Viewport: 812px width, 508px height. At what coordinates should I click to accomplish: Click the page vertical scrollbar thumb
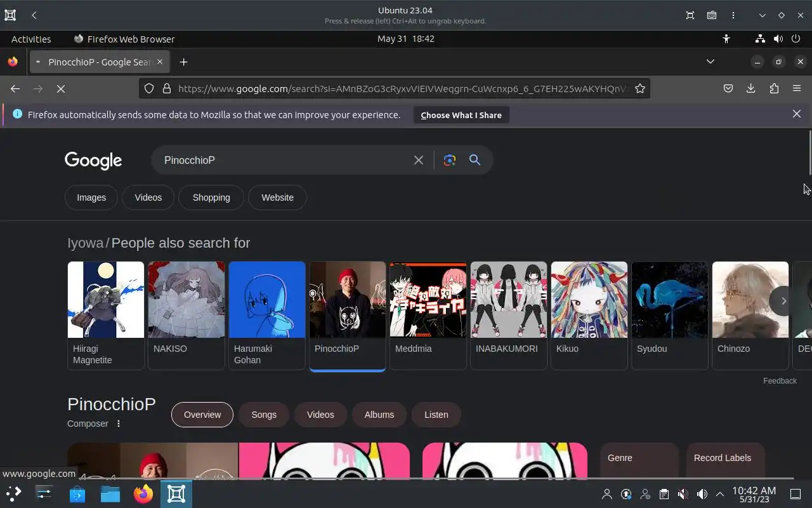coord(809,152)
